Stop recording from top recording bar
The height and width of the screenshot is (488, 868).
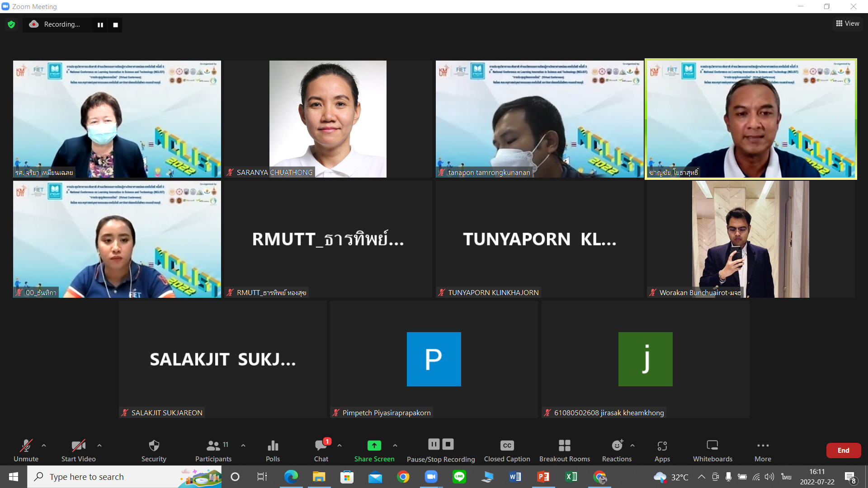(115, 25)
